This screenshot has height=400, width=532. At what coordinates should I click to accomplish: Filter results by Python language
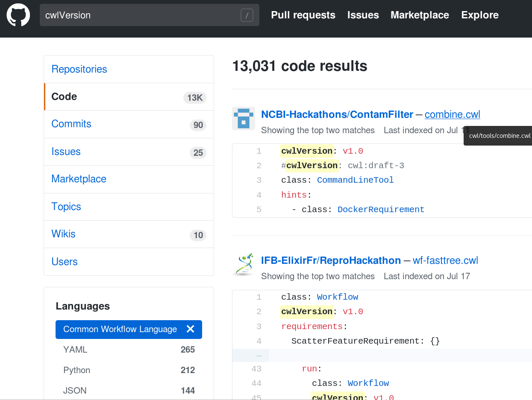[129, 370]
